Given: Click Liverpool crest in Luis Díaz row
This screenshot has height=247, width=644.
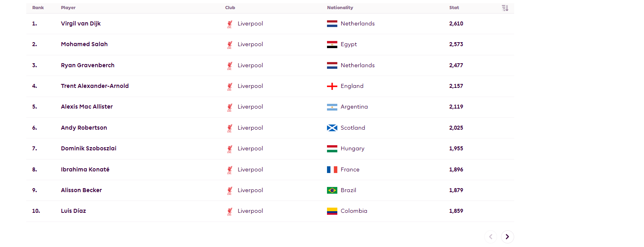Looking at the screenshot, I should 230,211.
